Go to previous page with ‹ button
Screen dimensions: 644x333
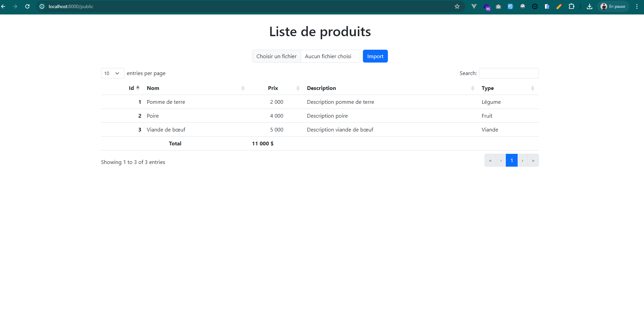tap(501, 161)
